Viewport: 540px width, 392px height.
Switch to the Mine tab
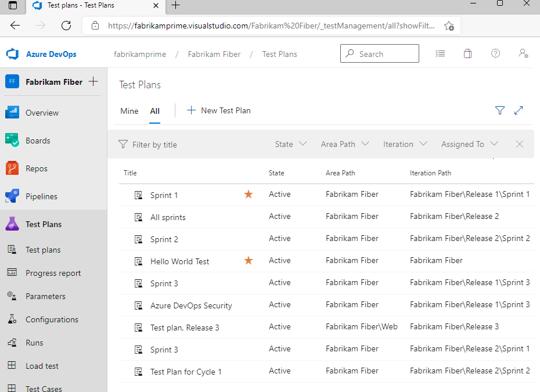[x=129, y=111]
